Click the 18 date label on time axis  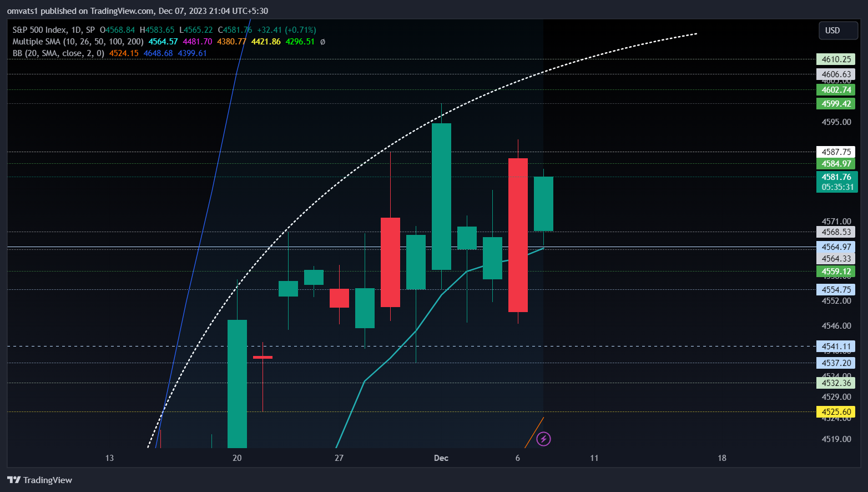coord(722,458)
